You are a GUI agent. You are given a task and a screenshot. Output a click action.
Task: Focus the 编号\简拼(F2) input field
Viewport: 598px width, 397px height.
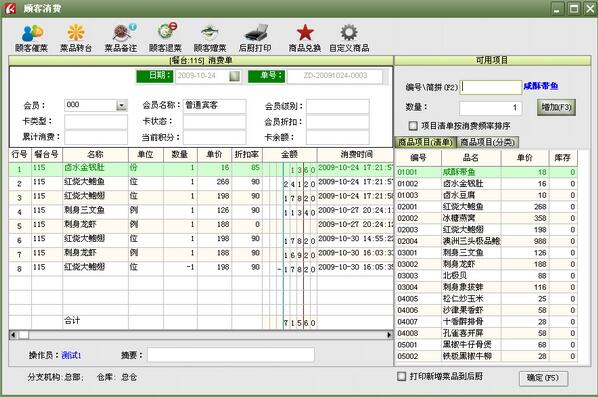click(490, 87)
